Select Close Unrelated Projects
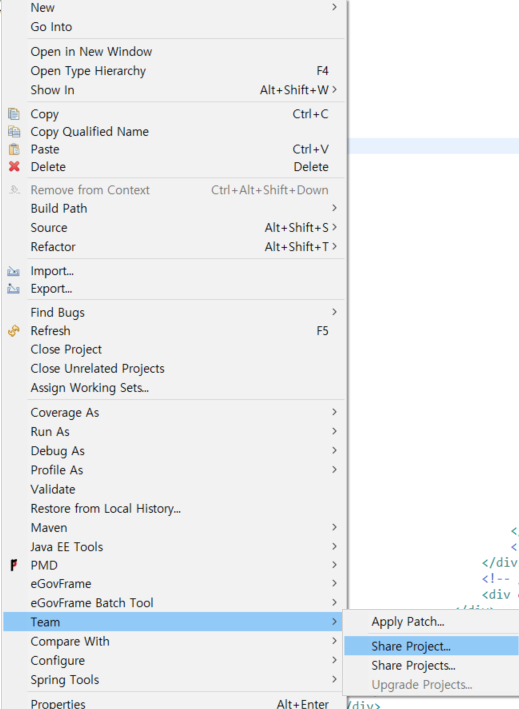Image resolution: width=519 pixels, height=709 pixels. pyautogui.click(x=174, y=369)
